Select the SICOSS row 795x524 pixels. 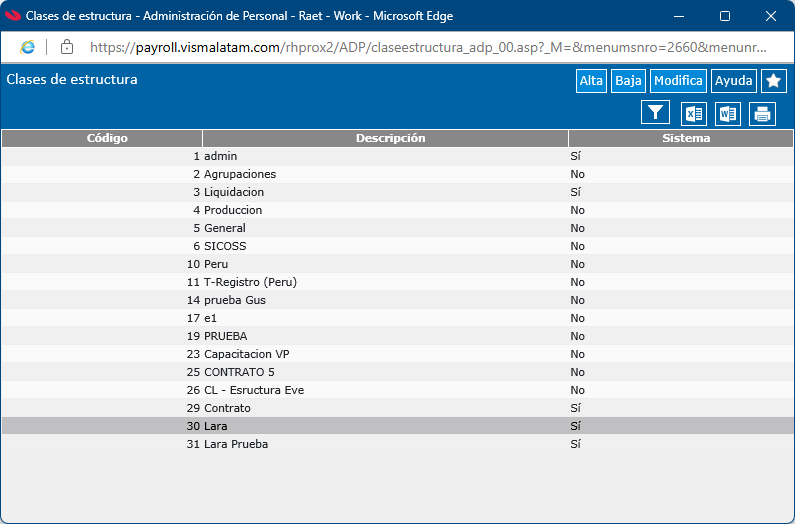pos(398,246)
